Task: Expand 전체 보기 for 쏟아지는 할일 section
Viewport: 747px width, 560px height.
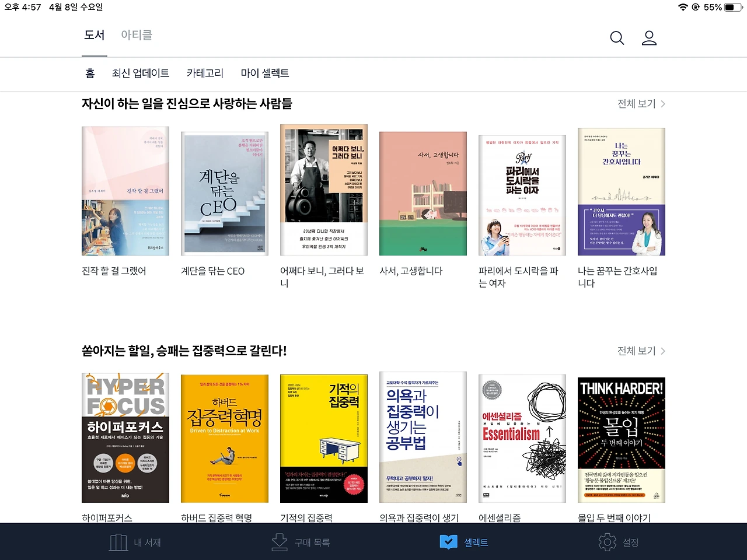Action: [641, 351]
